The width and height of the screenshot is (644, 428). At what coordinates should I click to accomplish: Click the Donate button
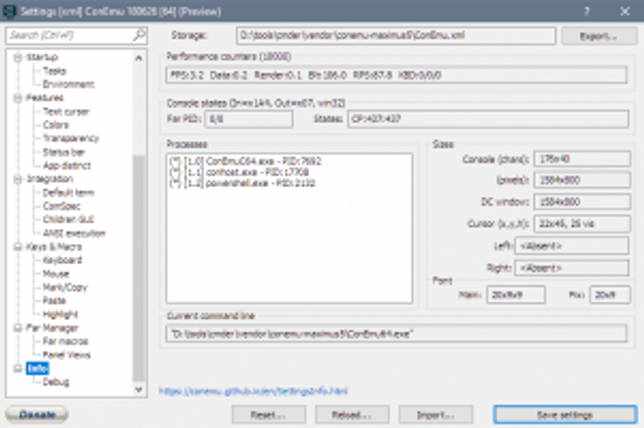tap(37, 414)
